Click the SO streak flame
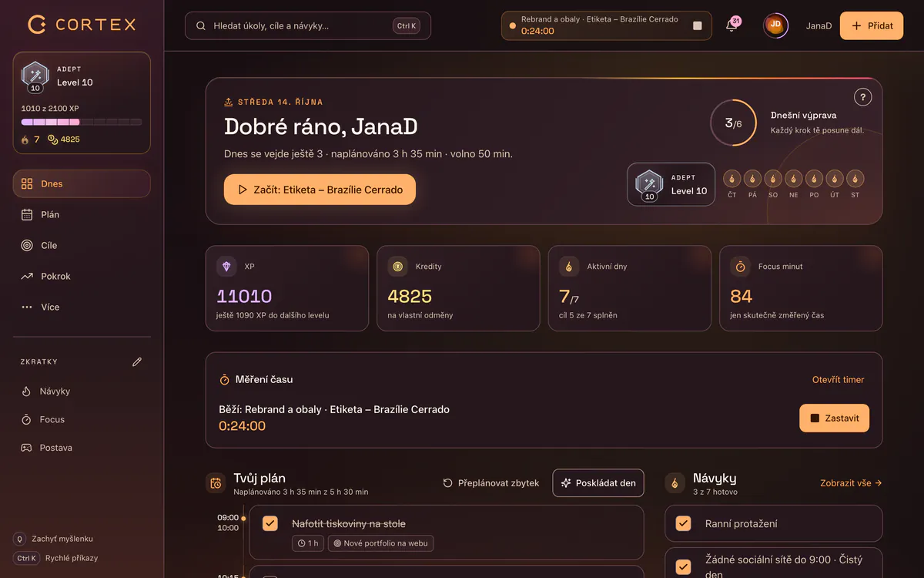This screenshot has width=924, height=578. tap(773, 179)
